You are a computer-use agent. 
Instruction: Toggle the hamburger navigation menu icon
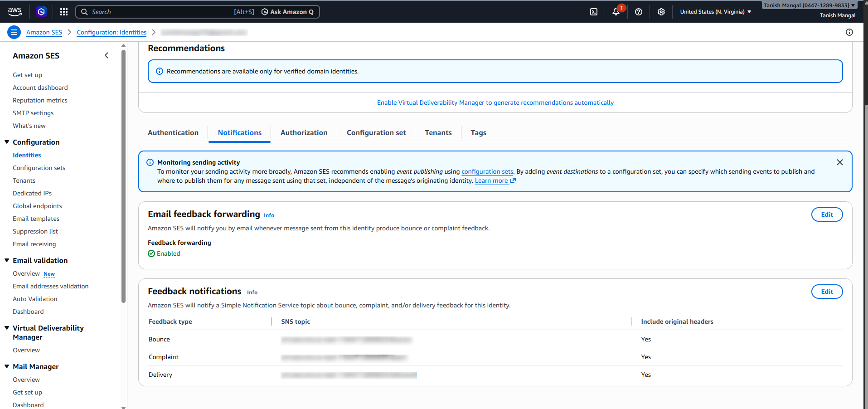(14, 32)
